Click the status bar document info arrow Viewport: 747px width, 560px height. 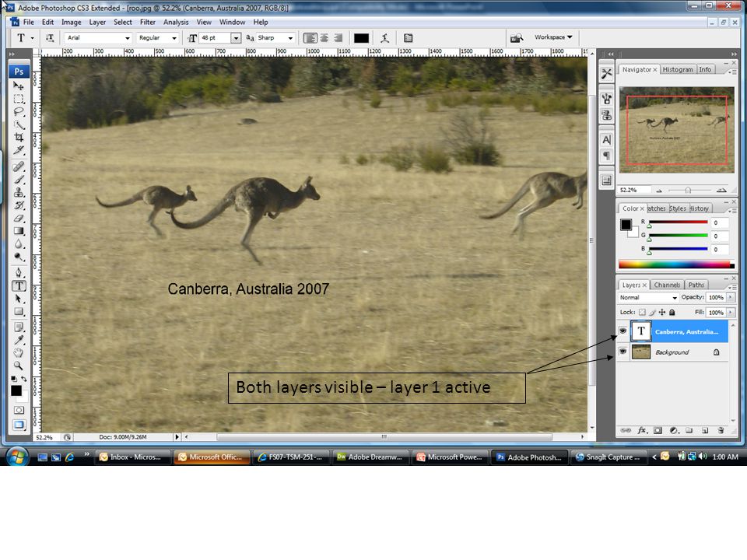(177, 436)
